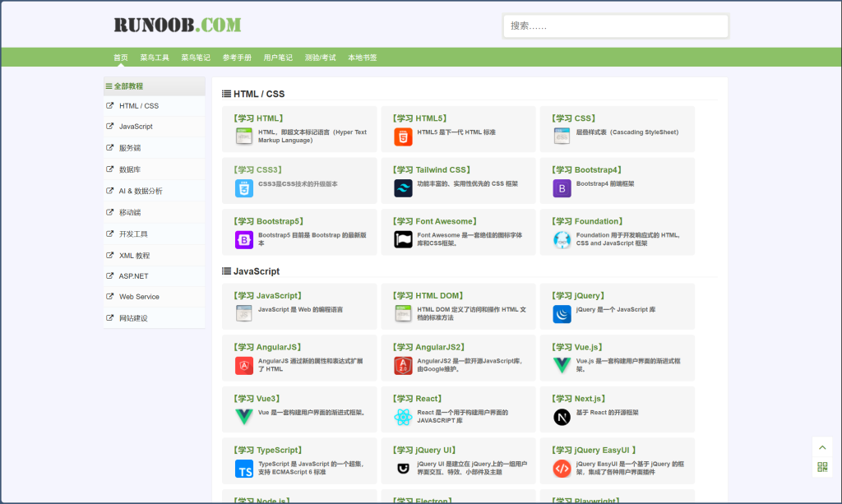Click the scroll-to-top chevron button
This screenshot has width=842, height=504.
[822, 447]
